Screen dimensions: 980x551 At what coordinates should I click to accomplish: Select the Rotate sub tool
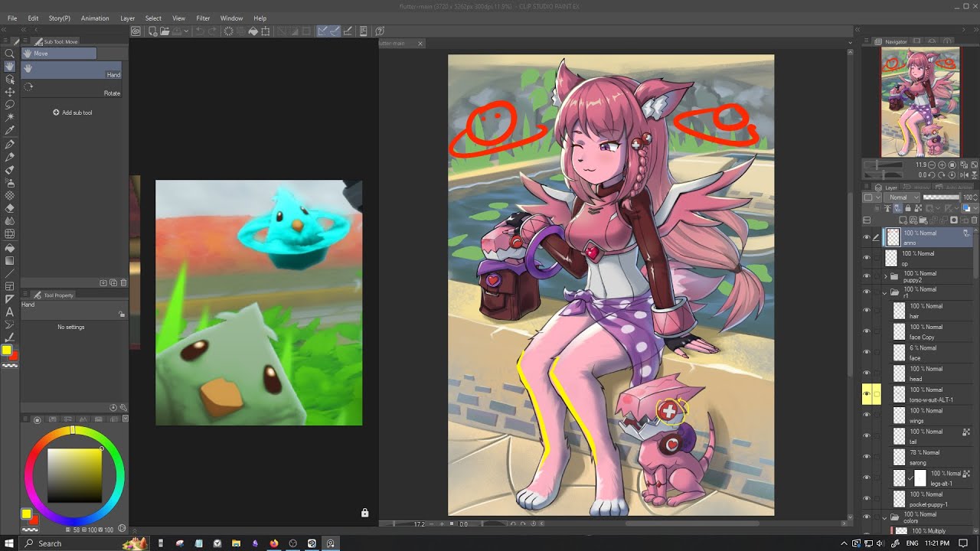[x=70, y=87]
